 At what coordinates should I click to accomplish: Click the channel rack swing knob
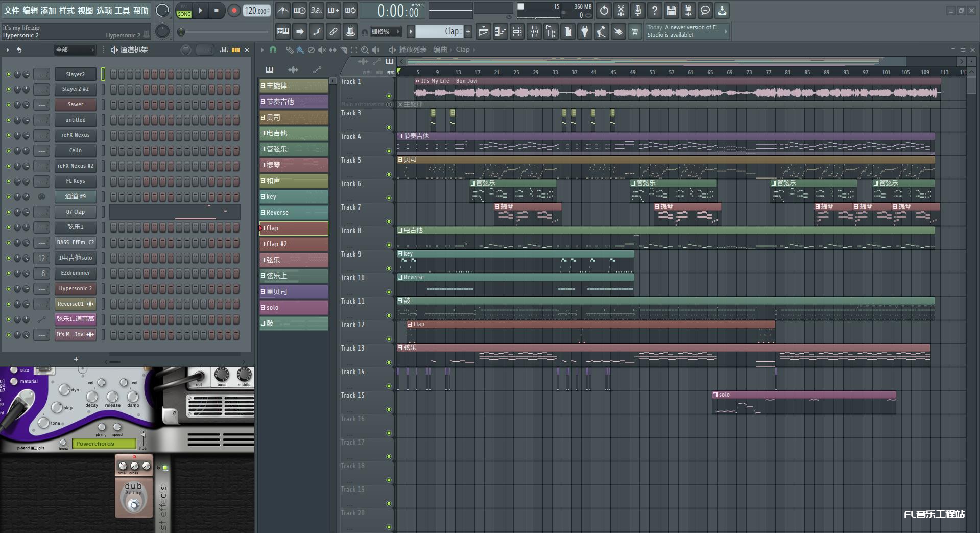coord(186,50)
